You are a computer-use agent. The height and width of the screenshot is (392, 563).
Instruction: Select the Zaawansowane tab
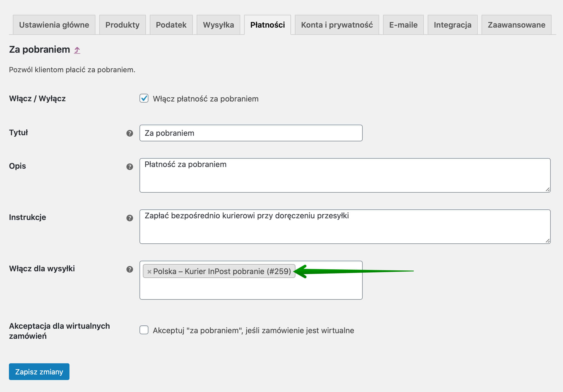(516, 25)
